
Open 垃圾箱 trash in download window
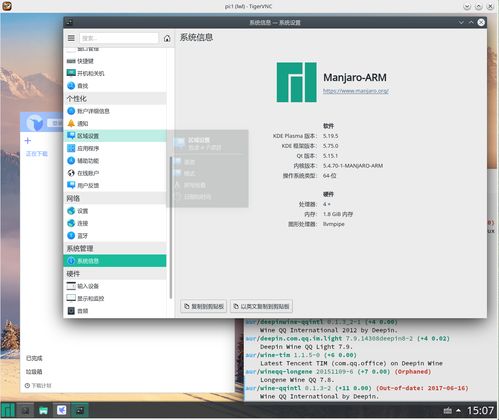click(34, 372)
